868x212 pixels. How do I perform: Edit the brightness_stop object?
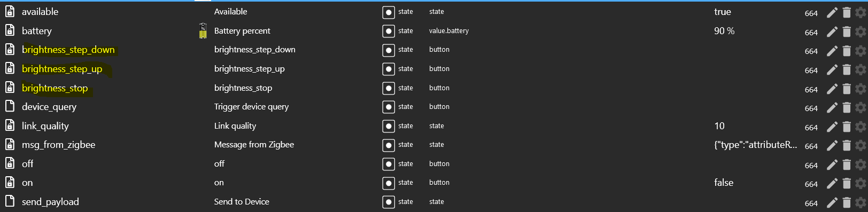(x=832, y=89)
